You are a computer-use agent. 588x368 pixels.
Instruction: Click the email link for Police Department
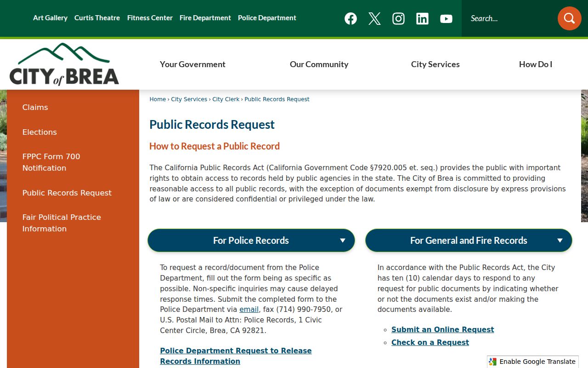coord(249,310)
